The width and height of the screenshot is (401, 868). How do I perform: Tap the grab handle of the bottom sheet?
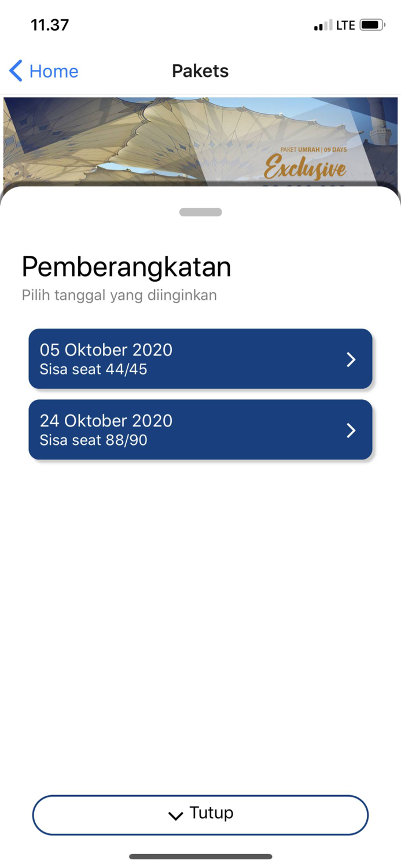click(200, 212)
